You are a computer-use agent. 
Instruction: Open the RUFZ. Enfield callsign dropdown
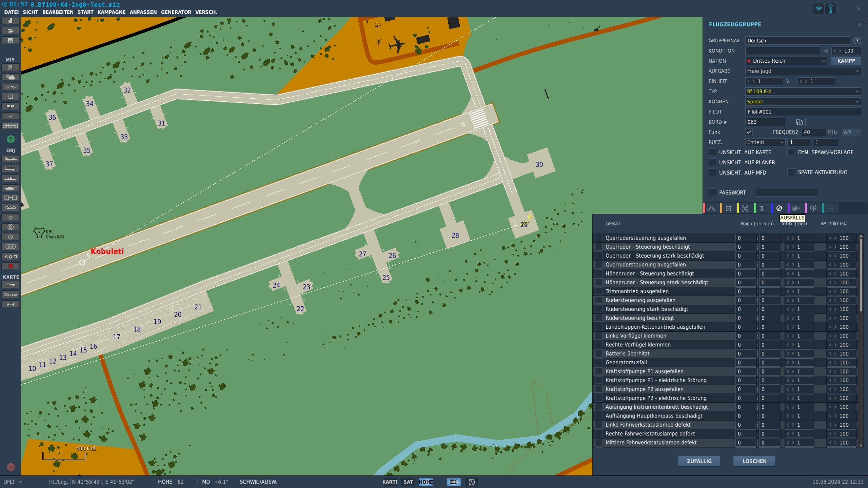[765, 142]
